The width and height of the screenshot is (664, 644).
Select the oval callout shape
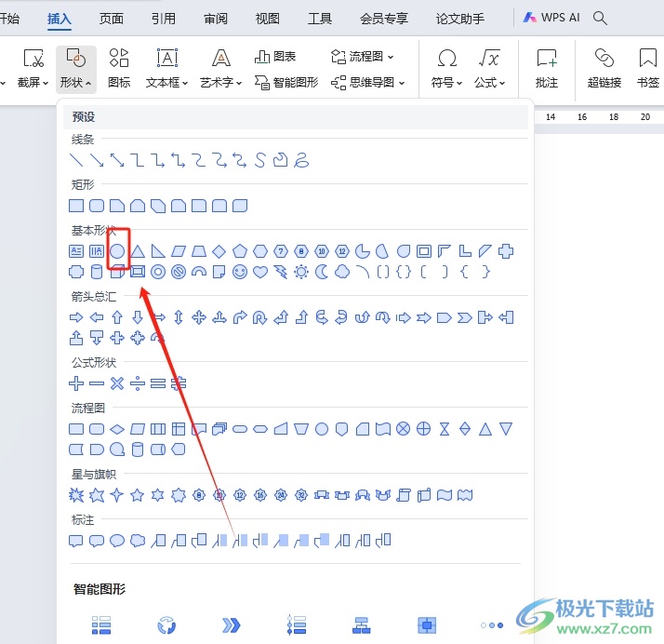point(117,541)
